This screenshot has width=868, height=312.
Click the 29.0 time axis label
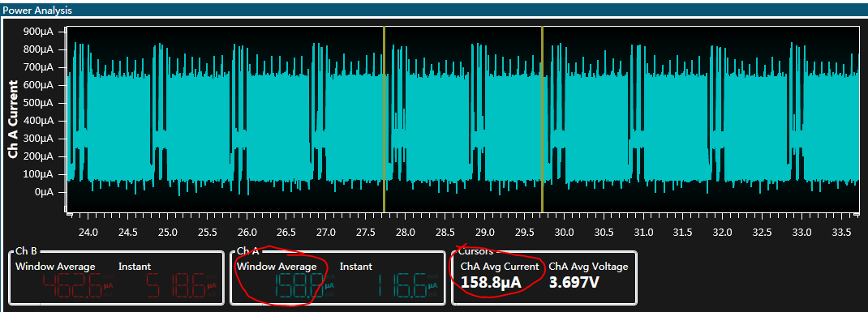pyautogui.click(x=484, y=232)
